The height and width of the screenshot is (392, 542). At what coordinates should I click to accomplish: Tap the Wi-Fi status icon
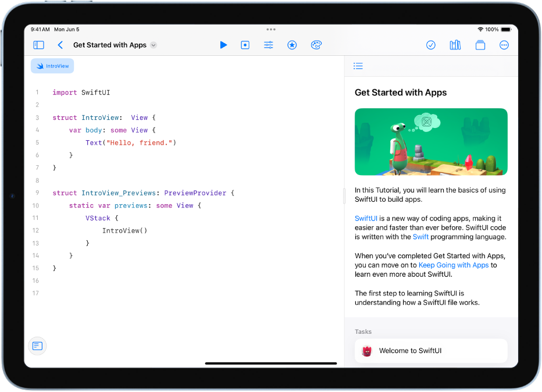click(480, 30)
